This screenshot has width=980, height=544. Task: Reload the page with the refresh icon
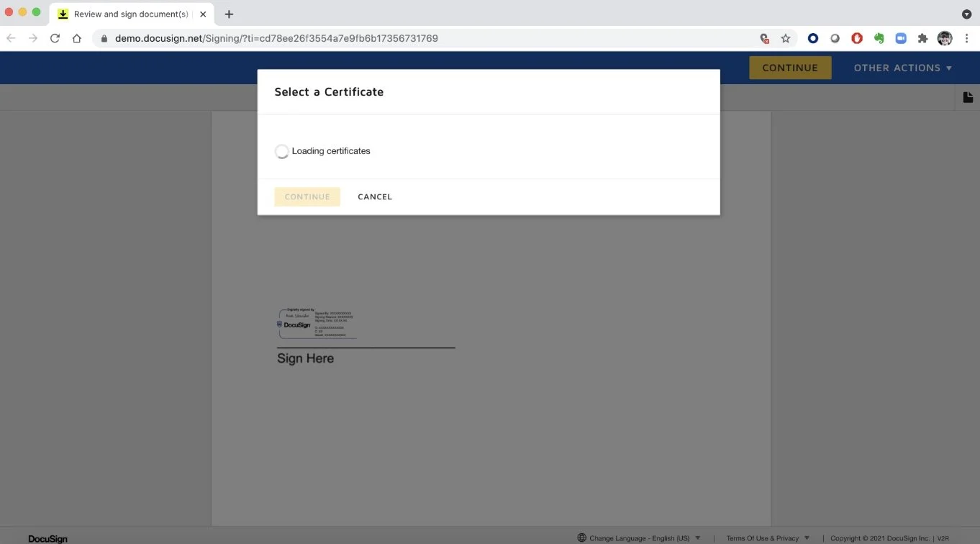pos(55,38)
